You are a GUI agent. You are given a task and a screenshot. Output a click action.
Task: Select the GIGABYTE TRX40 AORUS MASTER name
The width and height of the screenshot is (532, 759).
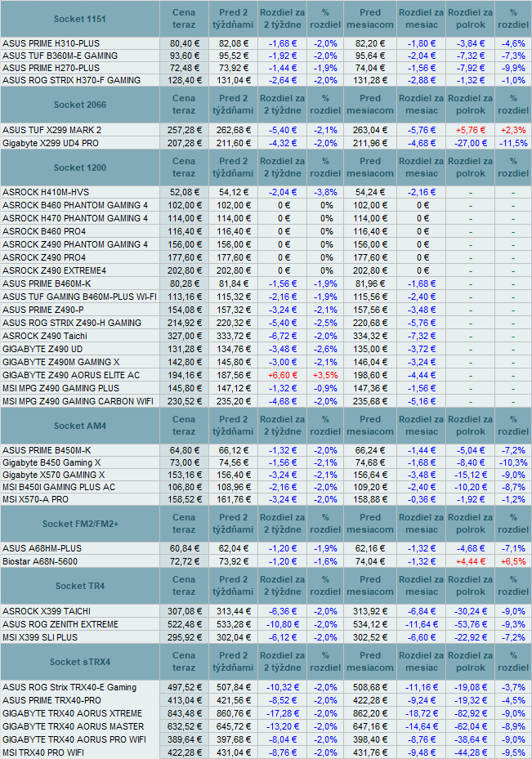[x=73, y=726]
